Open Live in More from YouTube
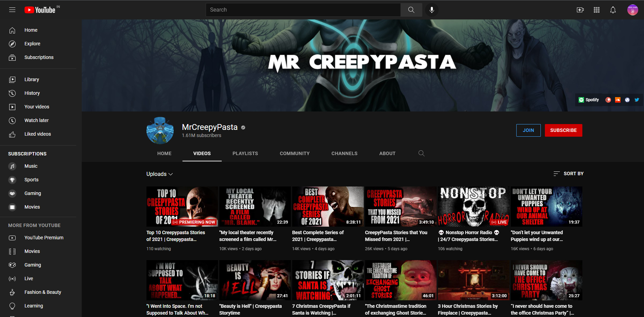 (38, 278)
